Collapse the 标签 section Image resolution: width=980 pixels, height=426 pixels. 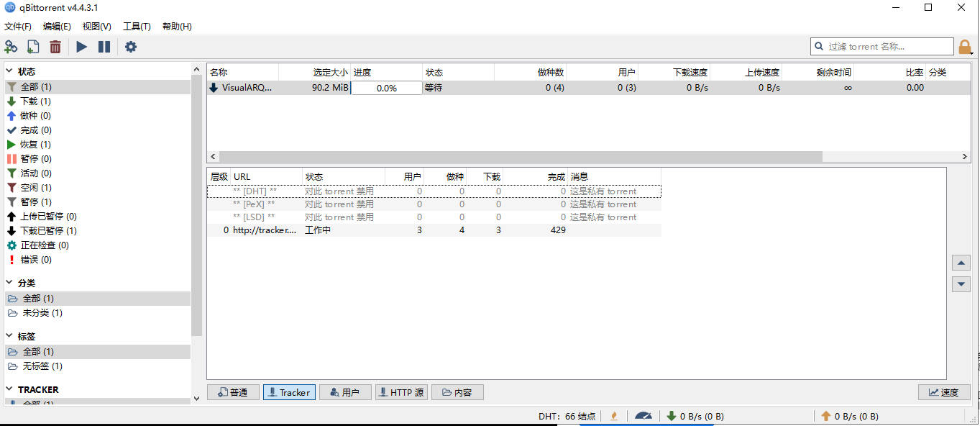10,336
